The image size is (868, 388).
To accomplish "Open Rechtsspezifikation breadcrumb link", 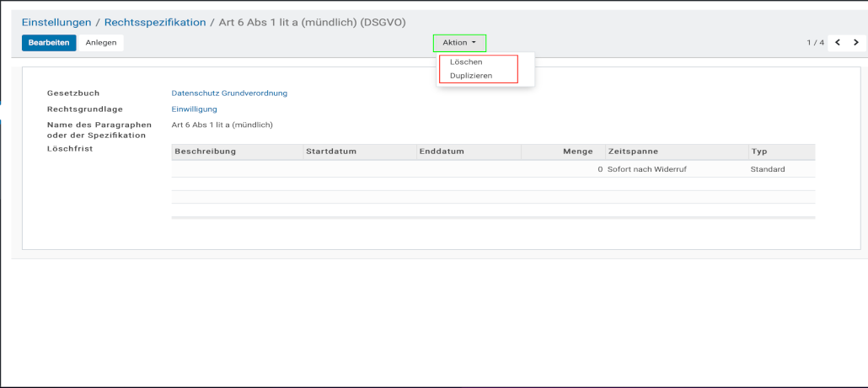I will click(x=155, y=23).
